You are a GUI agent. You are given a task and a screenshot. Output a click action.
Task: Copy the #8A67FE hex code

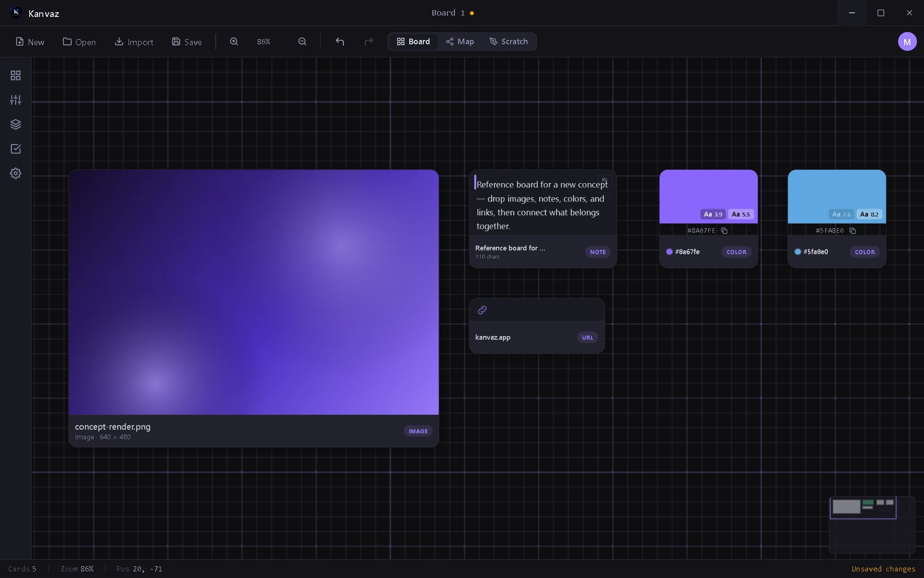(724, 231)
